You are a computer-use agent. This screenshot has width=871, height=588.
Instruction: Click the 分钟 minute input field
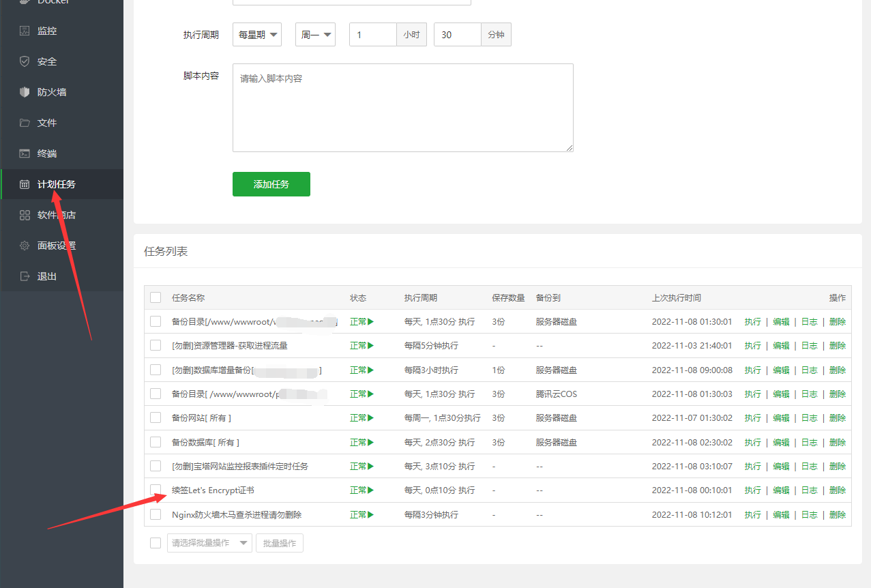point(458,35)
